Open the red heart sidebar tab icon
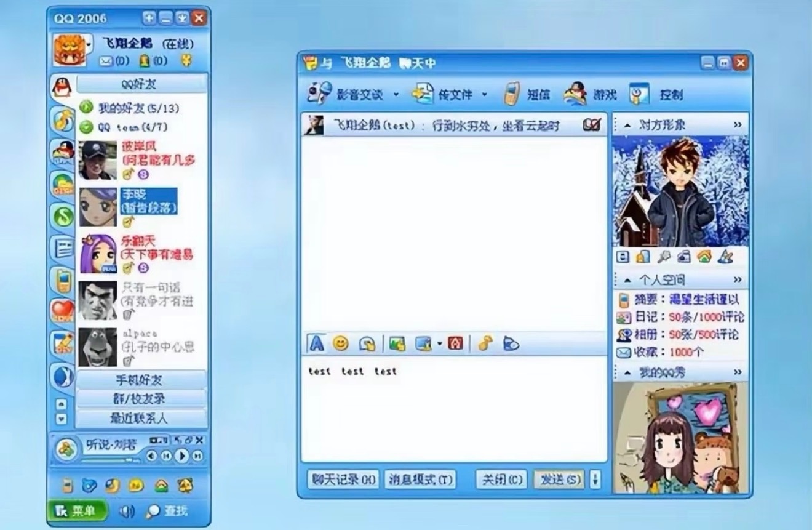Screen dimensions: 812x530 click(x=62, y=310)
